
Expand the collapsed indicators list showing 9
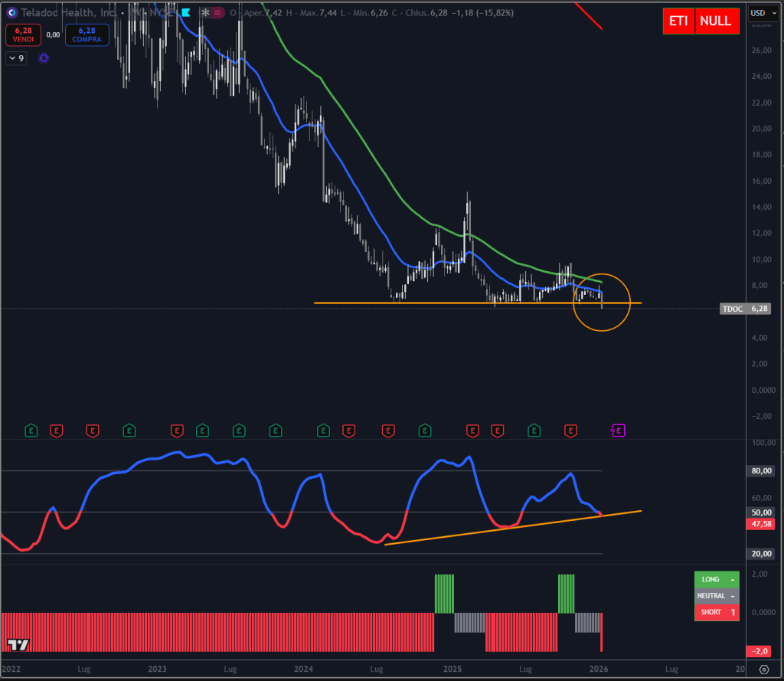tap(16, 58)
